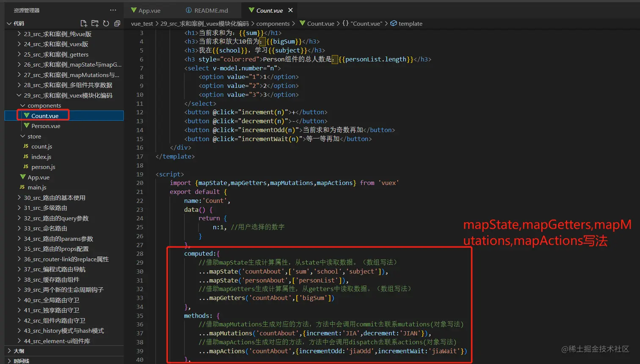Expand the 36_src_router-link的replace属性 folder chevron

point(19,259)
